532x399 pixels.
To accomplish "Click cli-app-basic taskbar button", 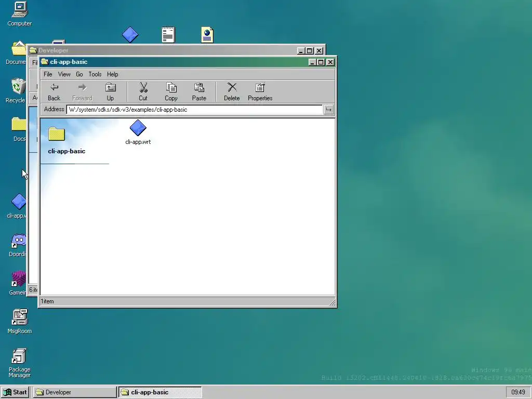I will coord(160,392).
